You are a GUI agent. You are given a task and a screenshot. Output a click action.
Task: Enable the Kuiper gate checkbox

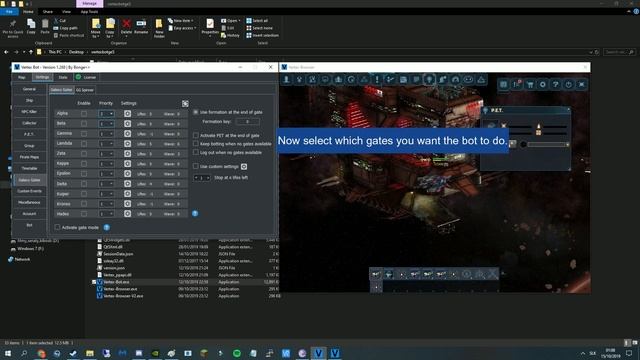(84, 193)
